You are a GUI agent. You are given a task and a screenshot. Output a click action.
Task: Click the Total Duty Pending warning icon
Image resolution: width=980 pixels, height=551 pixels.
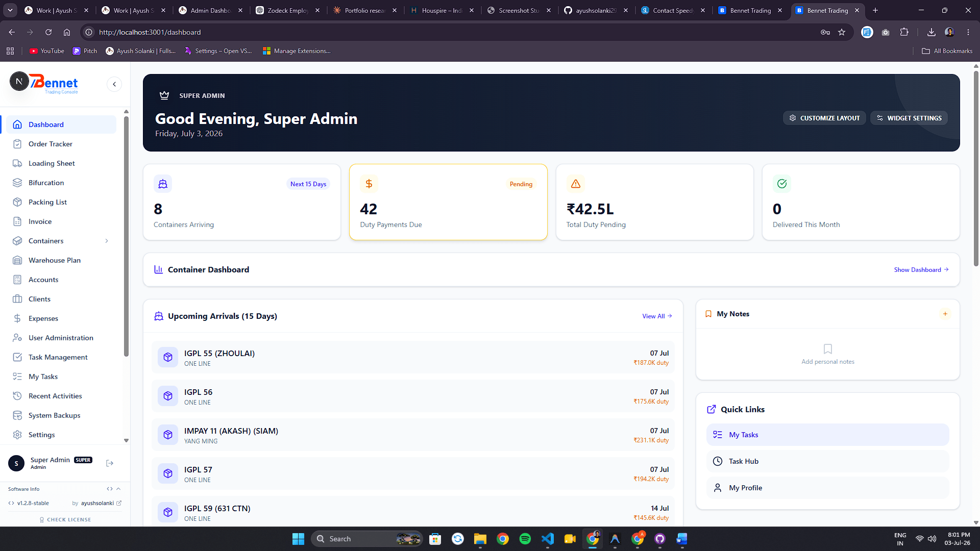(x=576, y=184)
